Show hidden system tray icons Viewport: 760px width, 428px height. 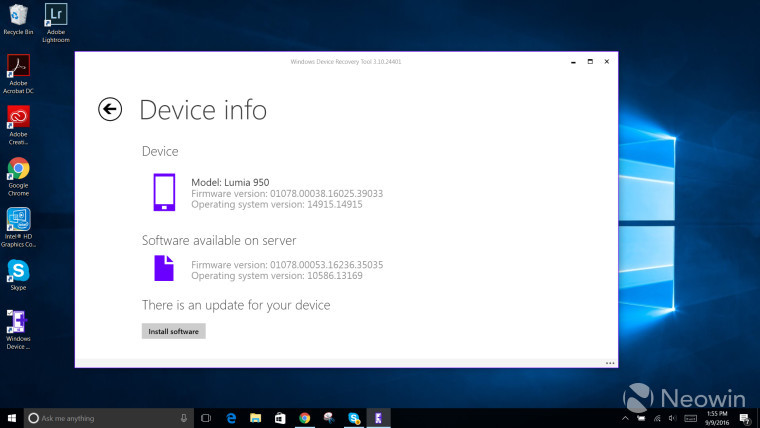coord(625,418)
